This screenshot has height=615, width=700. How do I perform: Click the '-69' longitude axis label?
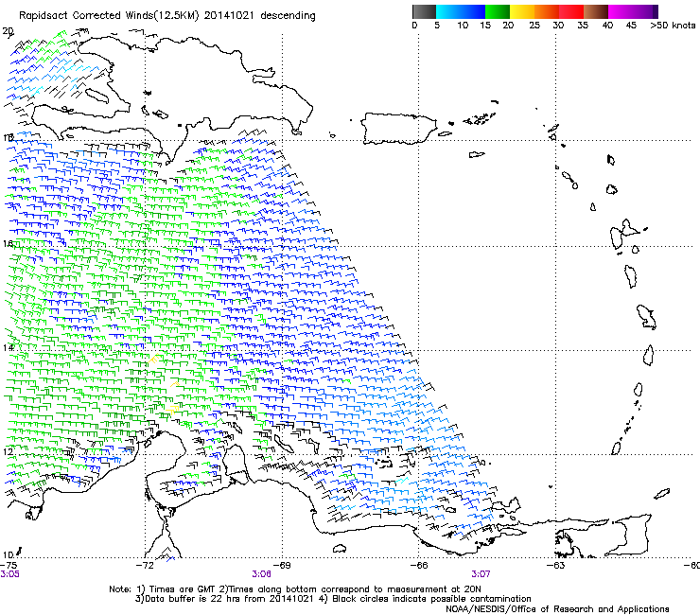click(x=282, y=566)
